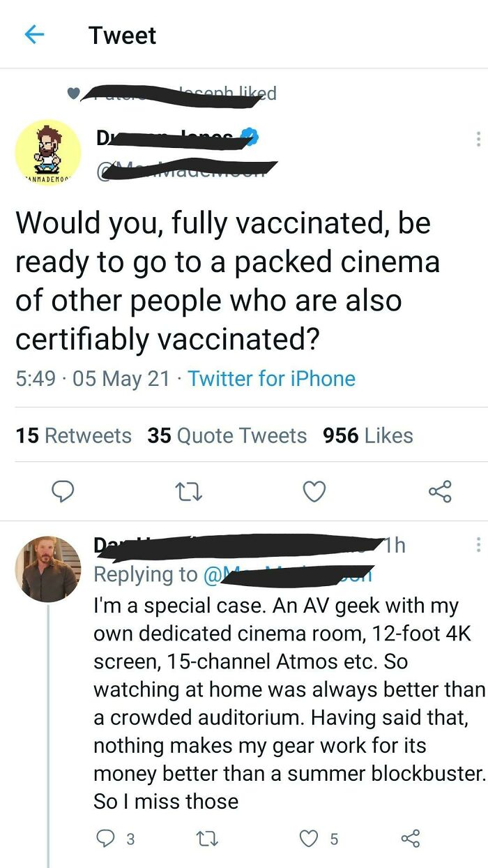Open the share sheet for the main tweet

click(441, 492)
